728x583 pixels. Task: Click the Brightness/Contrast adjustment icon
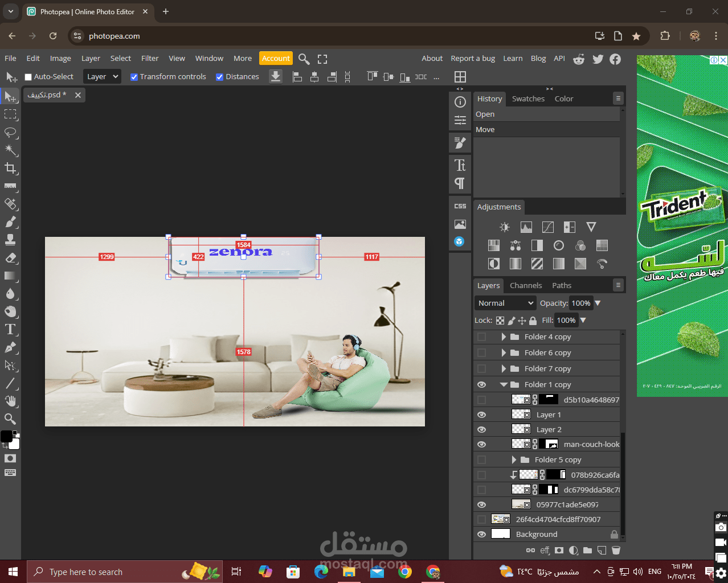pyautogui.click(x=505, y=228)
